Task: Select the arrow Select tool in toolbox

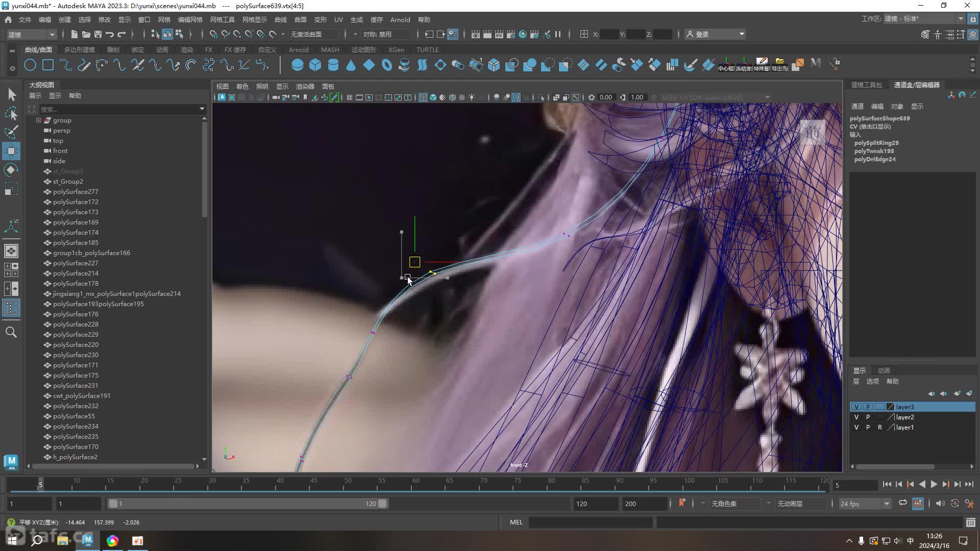Action: 11,94
